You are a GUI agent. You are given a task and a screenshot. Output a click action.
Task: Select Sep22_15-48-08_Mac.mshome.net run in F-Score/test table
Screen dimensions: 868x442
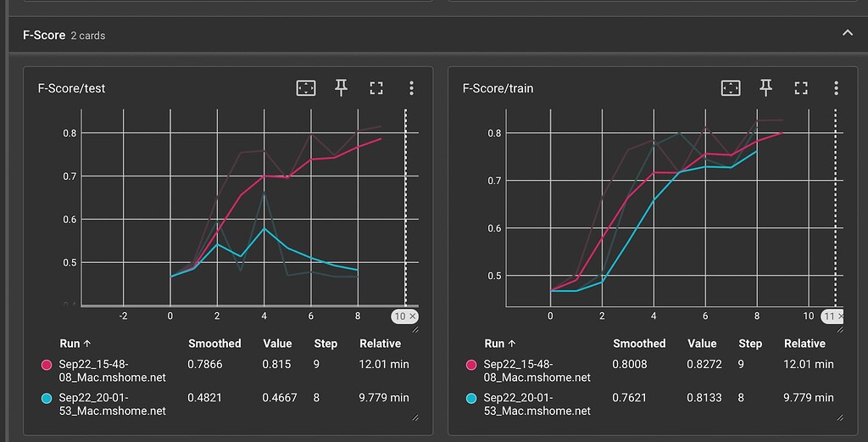pyautogui.click(x=113, y=371)
